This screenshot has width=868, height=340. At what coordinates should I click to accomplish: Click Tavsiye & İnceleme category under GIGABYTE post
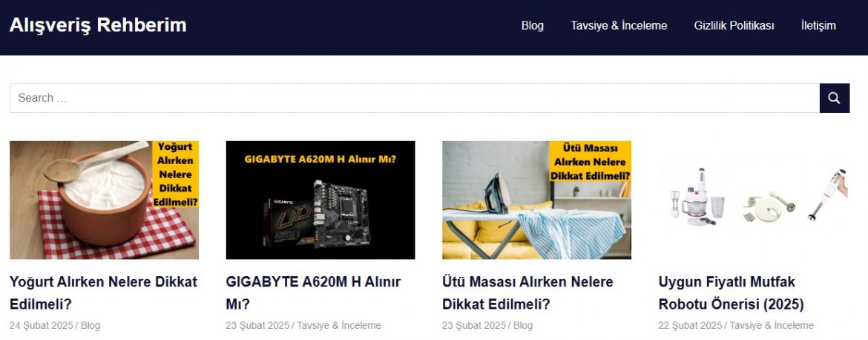pos(339,326)
